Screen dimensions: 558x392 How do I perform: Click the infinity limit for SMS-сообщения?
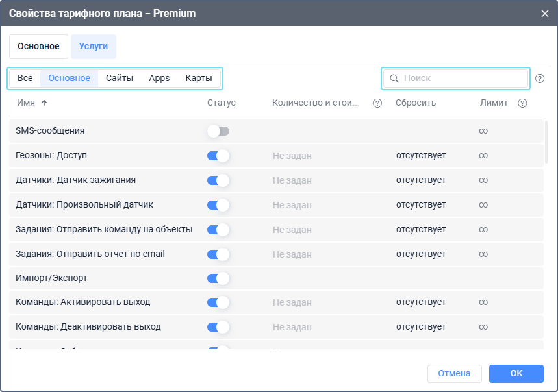click(x=483, y=131)
